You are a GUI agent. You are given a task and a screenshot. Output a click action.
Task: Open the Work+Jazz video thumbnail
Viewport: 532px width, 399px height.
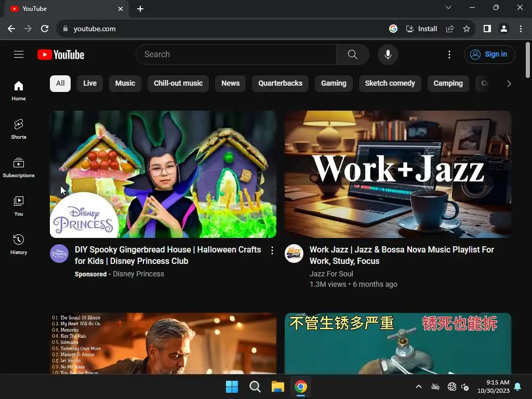coord(398,174)
